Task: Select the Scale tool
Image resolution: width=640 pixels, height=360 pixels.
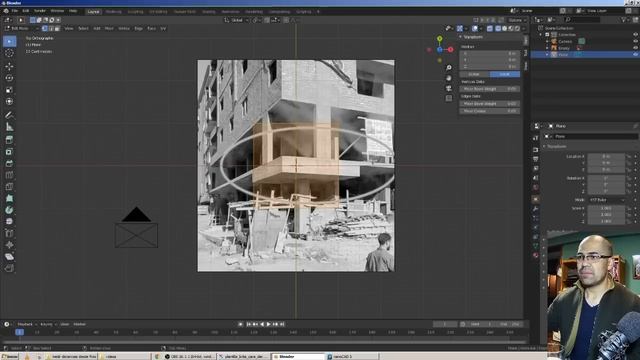Action: point(9,90)
